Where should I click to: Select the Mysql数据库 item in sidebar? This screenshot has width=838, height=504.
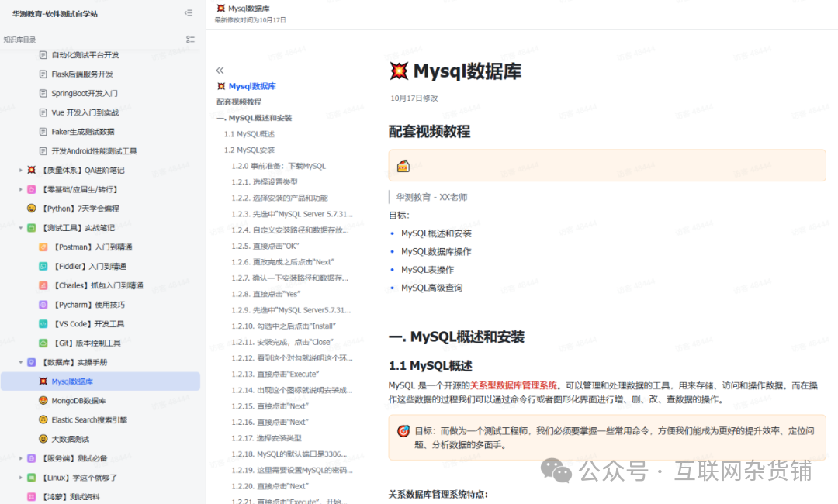coord(100,381)
